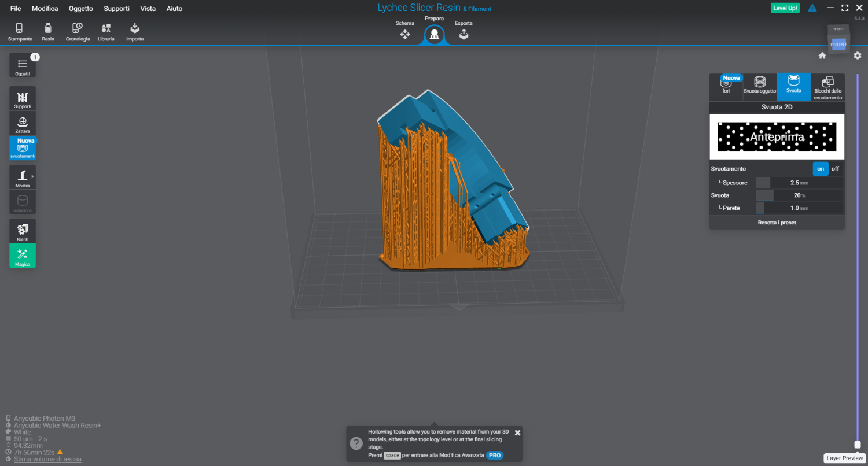Open viewport settings gear
Screen dimensions: 868x466
click(858, 56)
